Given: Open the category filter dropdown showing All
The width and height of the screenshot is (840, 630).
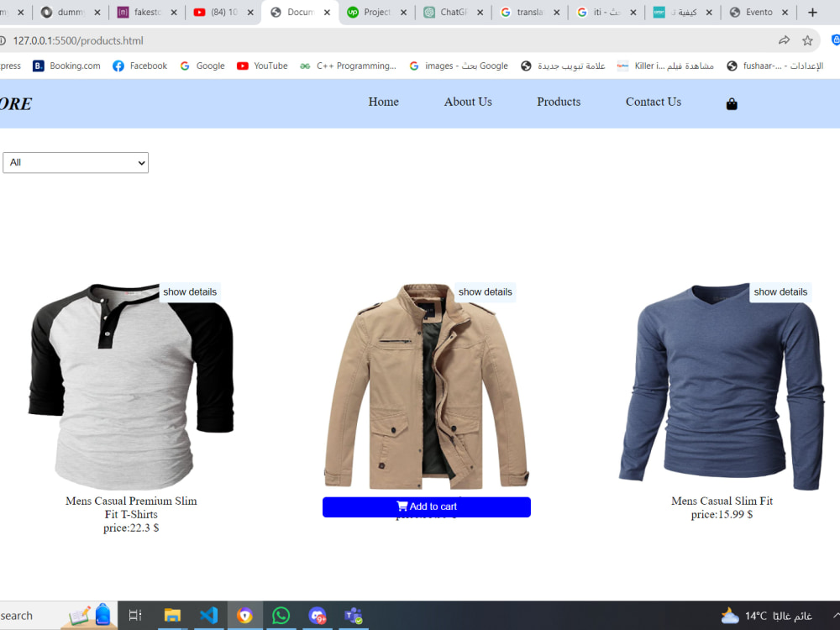Looking at the screenshot, I should tap(76, 162).
